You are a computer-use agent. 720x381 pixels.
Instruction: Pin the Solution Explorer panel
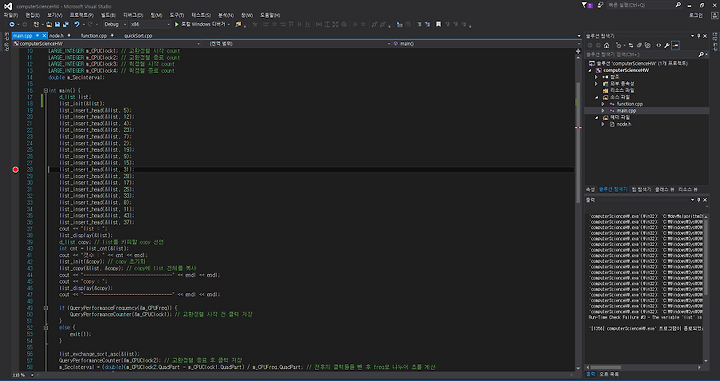(x=699, y=36)
